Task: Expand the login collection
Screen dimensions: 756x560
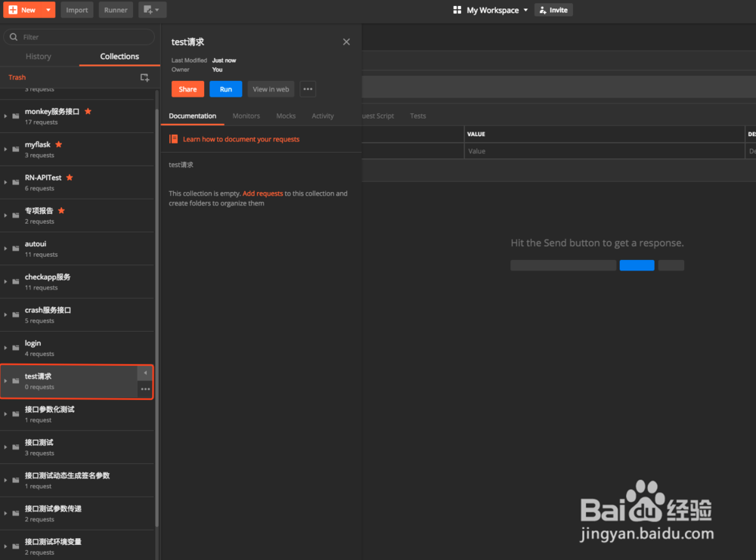Action: pyautogui.click(x=5, y=348)
